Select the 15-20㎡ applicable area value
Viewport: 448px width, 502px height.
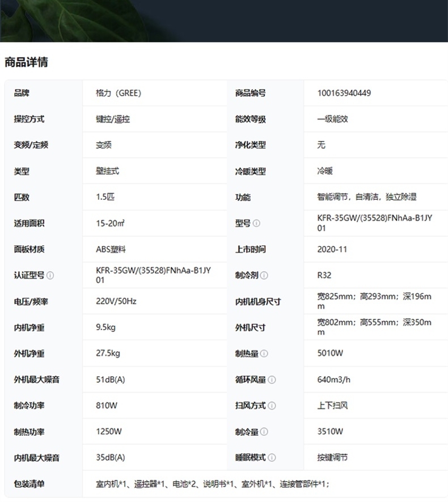click(111, 223)
